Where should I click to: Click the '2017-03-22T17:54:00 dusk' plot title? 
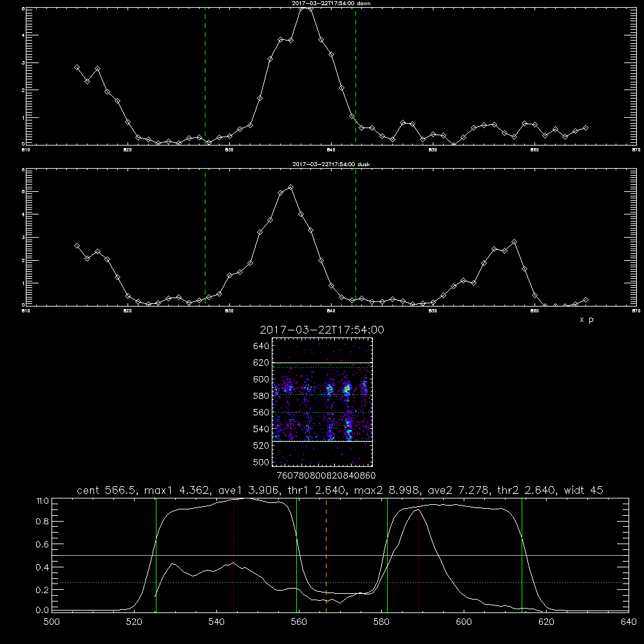coord(331,164)
